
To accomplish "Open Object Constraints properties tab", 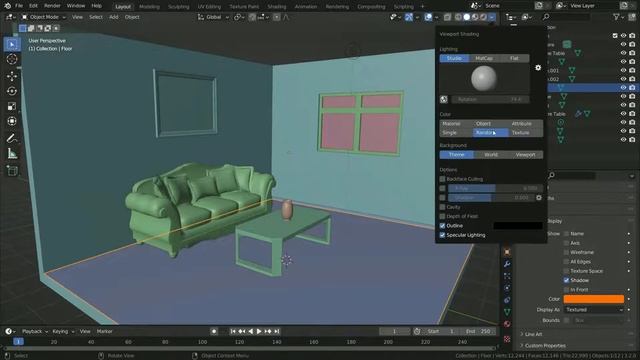I will [x=507, y=300].
